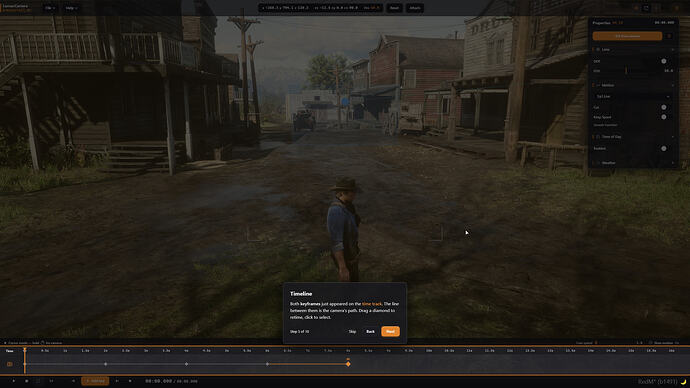Click the Play button in transport bar

13,381
